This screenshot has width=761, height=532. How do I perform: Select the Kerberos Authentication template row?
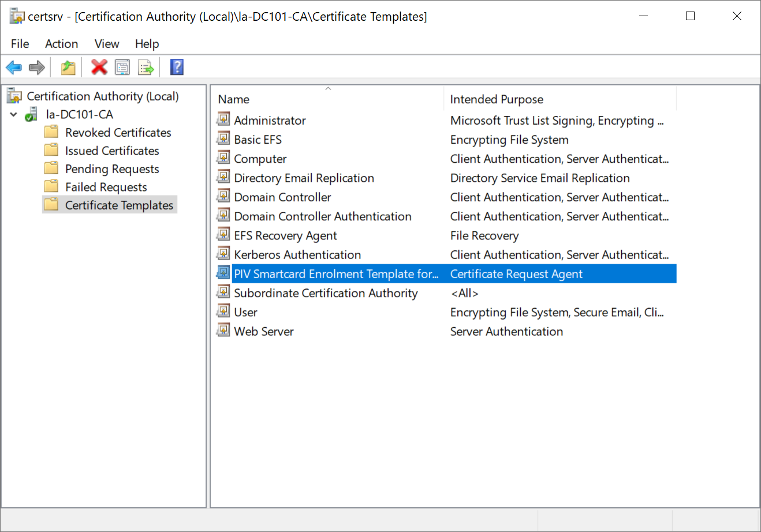click(x=297, y=254)
